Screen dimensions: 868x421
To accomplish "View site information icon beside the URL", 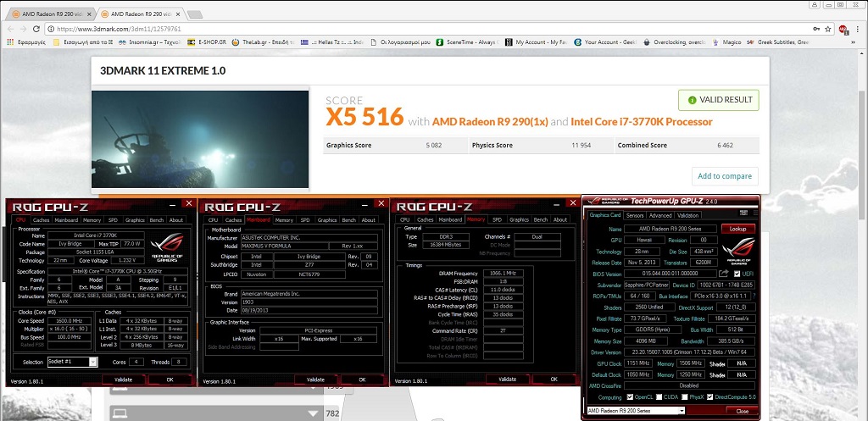I will tap(51, 29).
